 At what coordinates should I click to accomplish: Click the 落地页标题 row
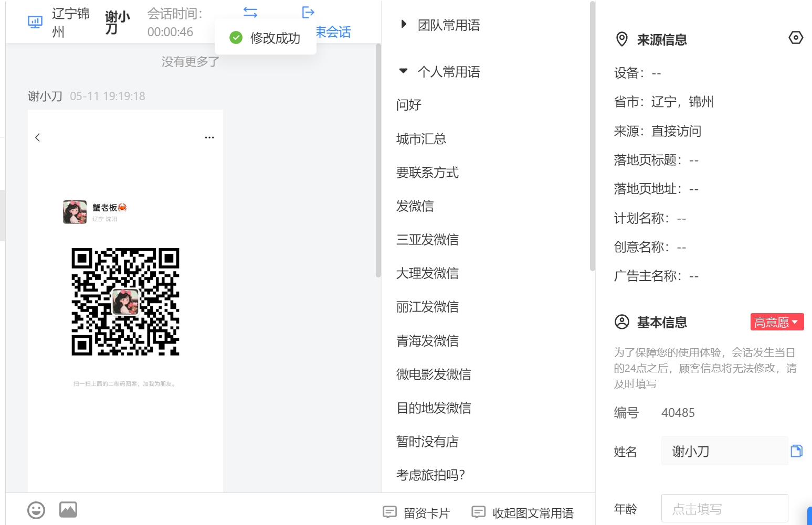click(656, 160)
